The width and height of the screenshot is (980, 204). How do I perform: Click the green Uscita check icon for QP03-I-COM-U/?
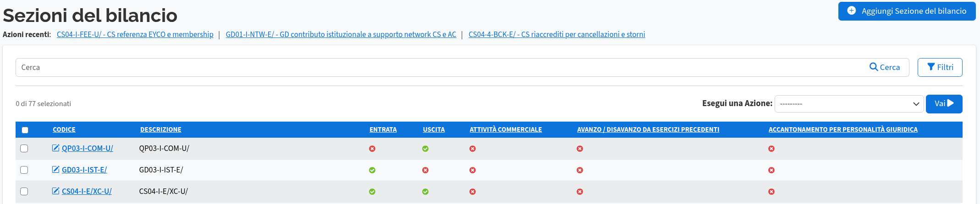coord(425,149)
